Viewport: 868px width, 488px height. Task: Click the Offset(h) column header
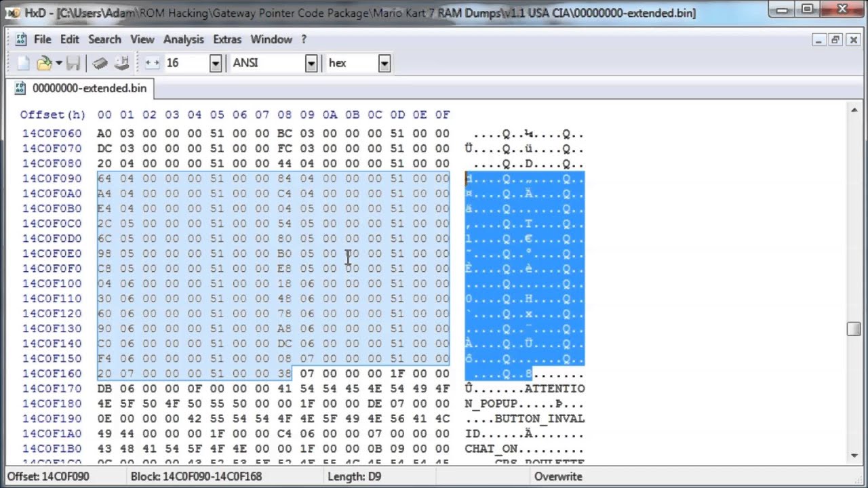pyautogui.click(x=53, y=115)
